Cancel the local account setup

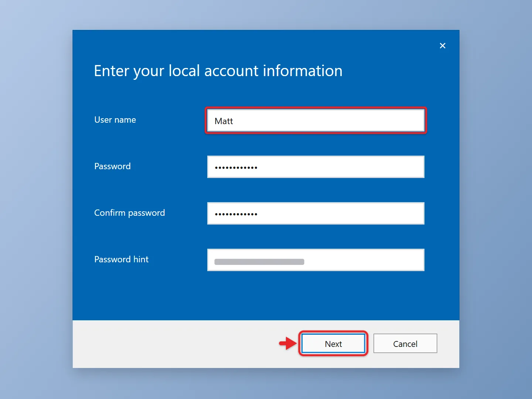[x=405, y=344]
